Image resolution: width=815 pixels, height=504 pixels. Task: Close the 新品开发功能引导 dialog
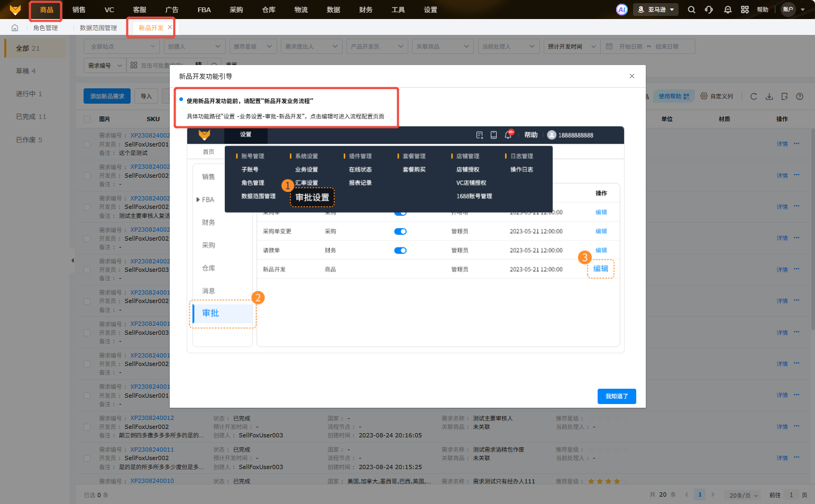pos(631,76)
